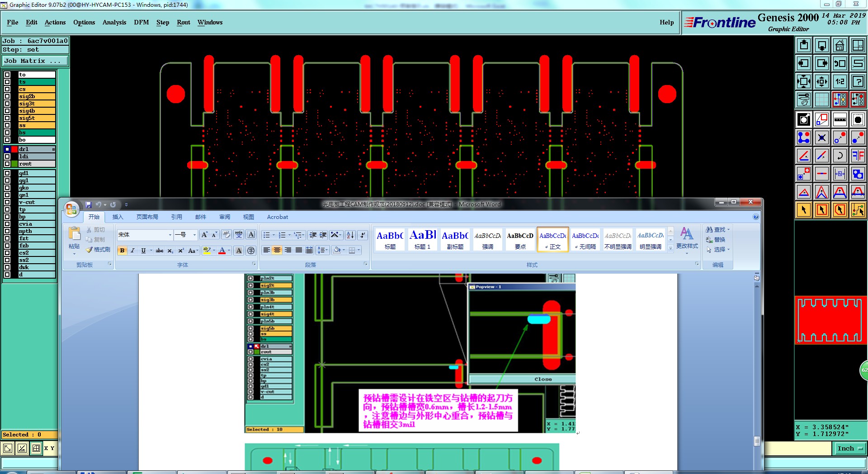Click the delete feature X icon

(821, 137)
